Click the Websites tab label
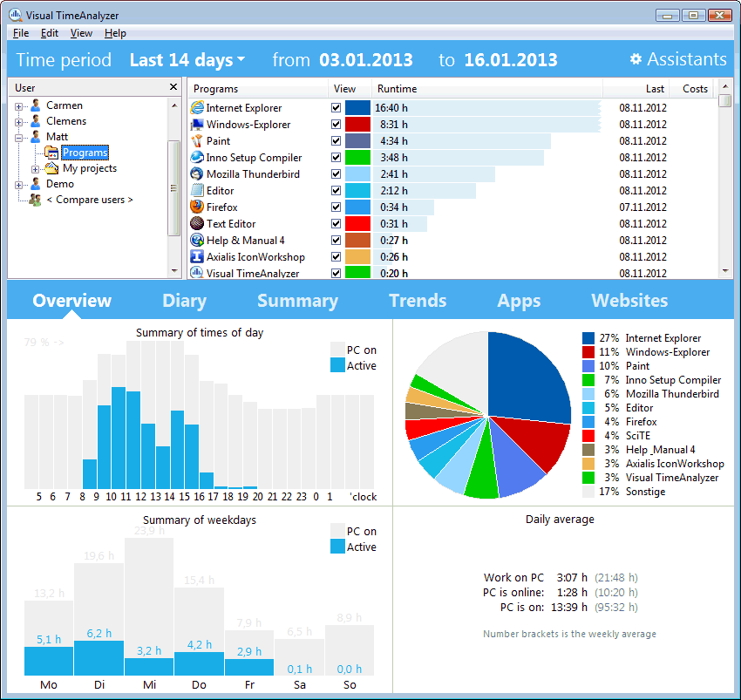Screen dimensions: 741x700 click(x=629, y=300)
